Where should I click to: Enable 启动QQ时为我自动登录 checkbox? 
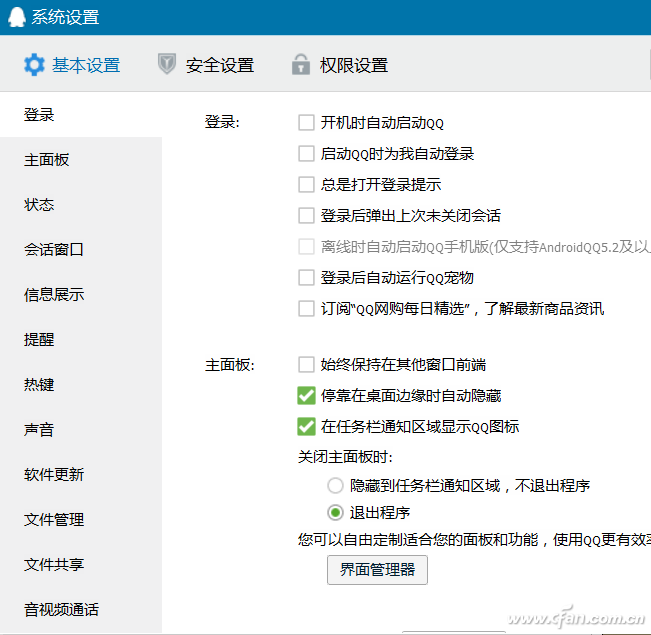[306, 153]
